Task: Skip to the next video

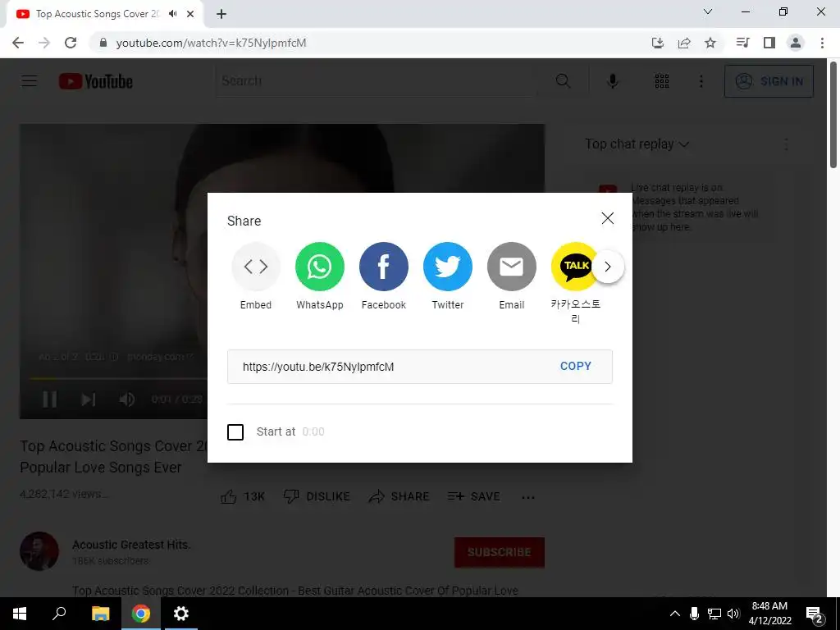Action: tap(89, 399)
